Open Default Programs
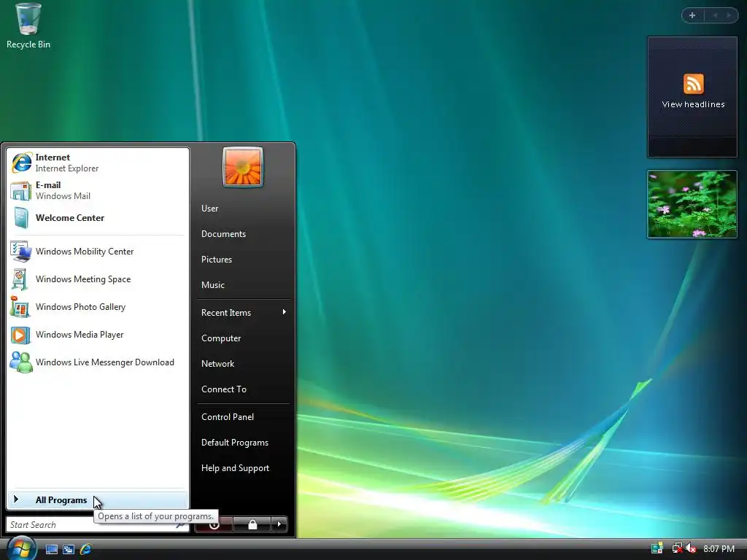This screenshot has width=747, height=560. tap(243, 443)
